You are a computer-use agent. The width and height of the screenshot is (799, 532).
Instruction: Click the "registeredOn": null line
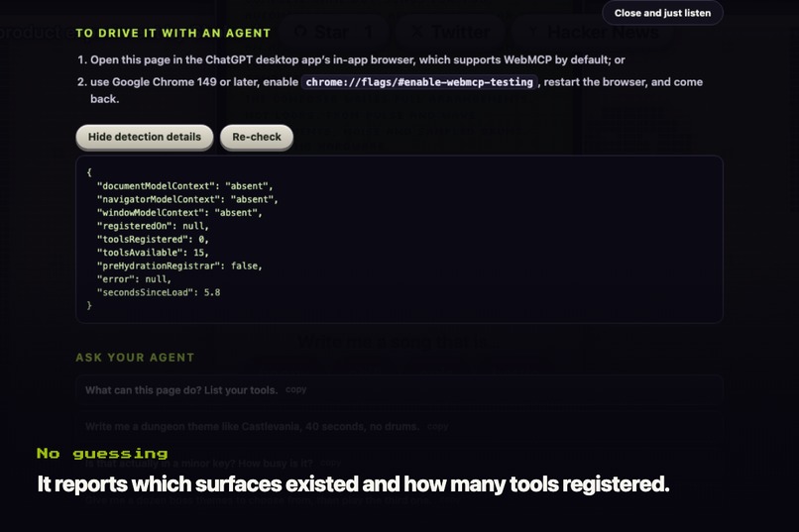pos(153,226)
